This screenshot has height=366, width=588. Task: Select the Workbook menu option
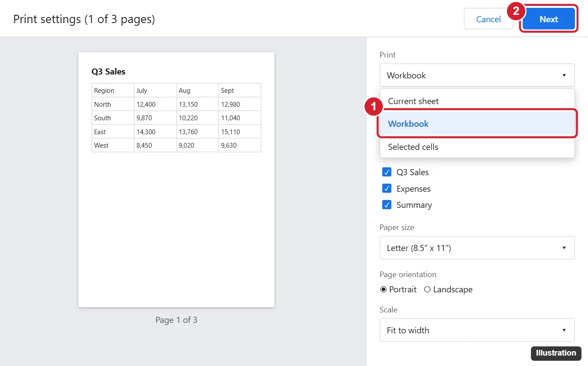click(477, 124)
